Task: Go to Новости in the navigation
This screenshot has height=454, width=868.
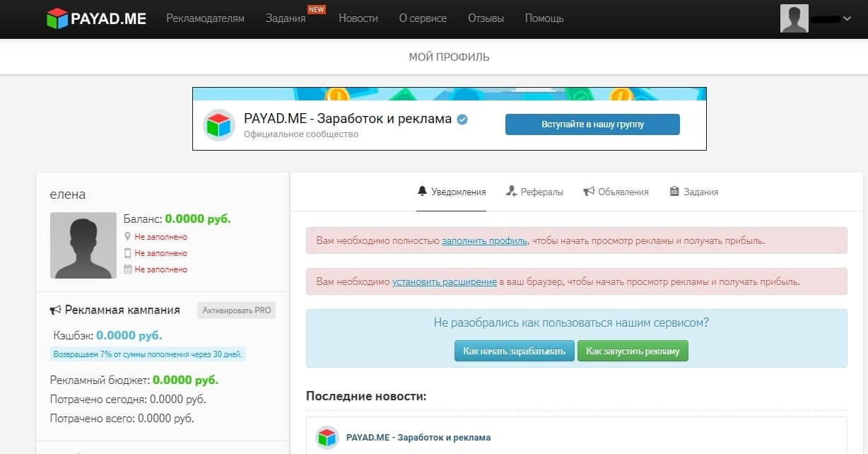Action: coord(358,18)
